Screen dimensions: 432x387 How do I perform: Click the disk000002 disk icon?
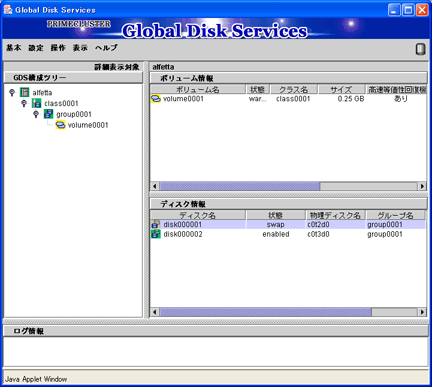[156, 234]
